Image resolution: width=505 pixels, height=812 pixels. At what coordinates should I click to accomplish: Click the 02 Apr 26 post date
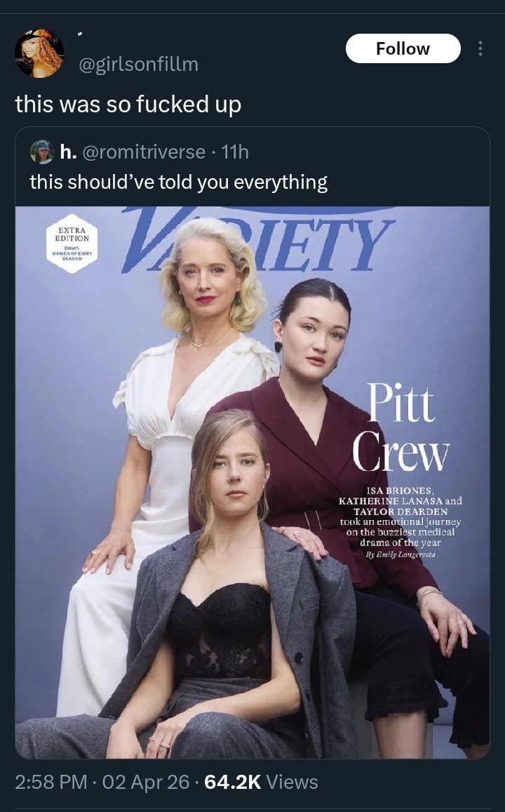[146, 781]
